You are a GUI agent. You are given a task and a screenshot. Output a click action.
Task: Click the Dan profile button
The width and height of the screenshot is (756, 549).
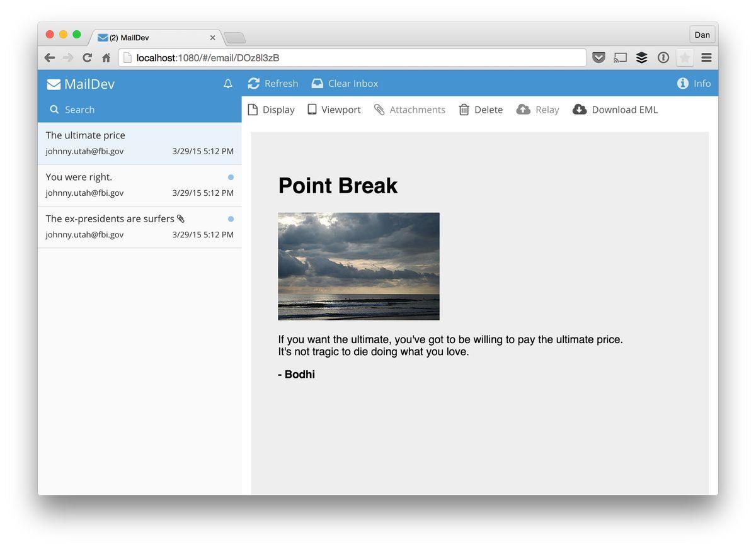point(702,35)
